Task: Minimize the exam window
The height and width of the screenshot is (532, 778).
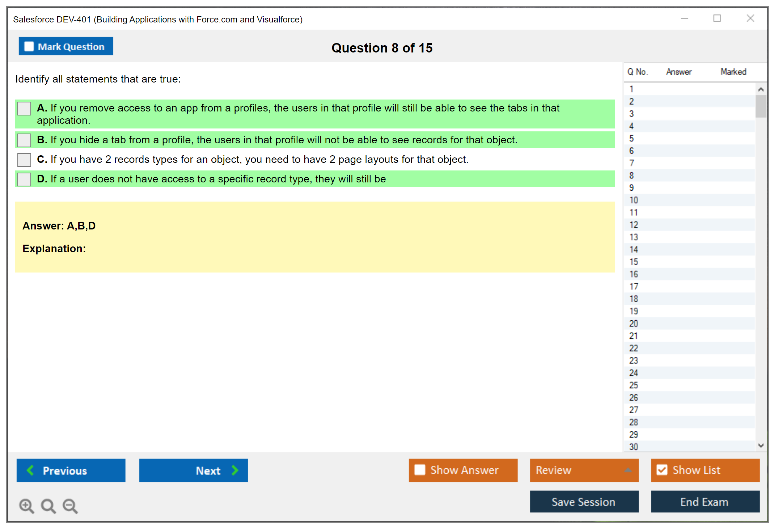Action: (684, 18)
